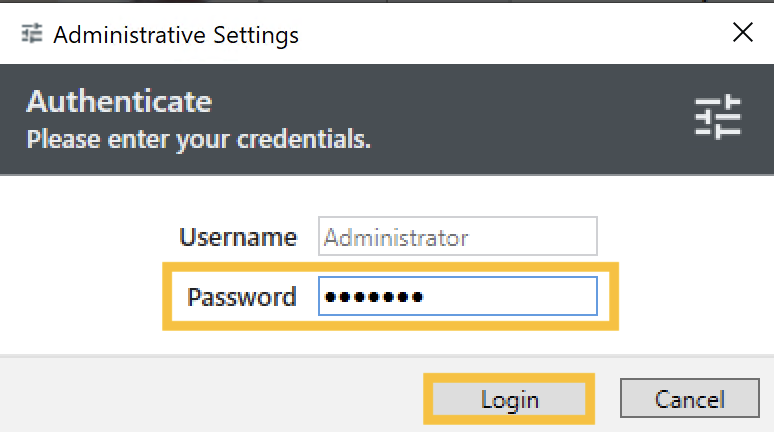Cancel the authentication dialog
The width and height of the screenshot is (774, 432).
pos(690,398)
